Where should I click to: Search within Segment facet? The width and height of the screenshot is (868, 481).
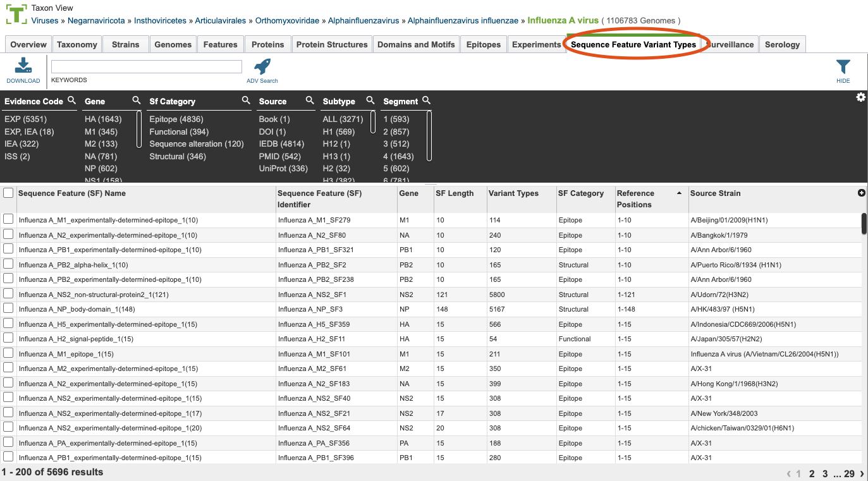coord(427,100)
